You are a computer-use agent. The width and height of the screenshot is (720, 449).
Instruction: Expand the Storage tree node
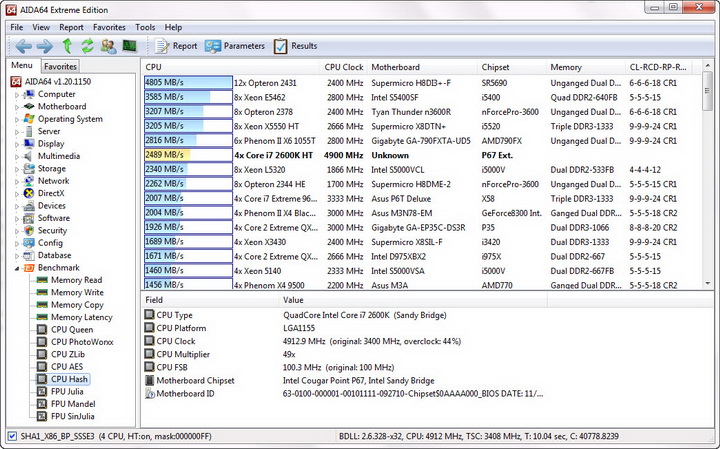pos(17,169)
